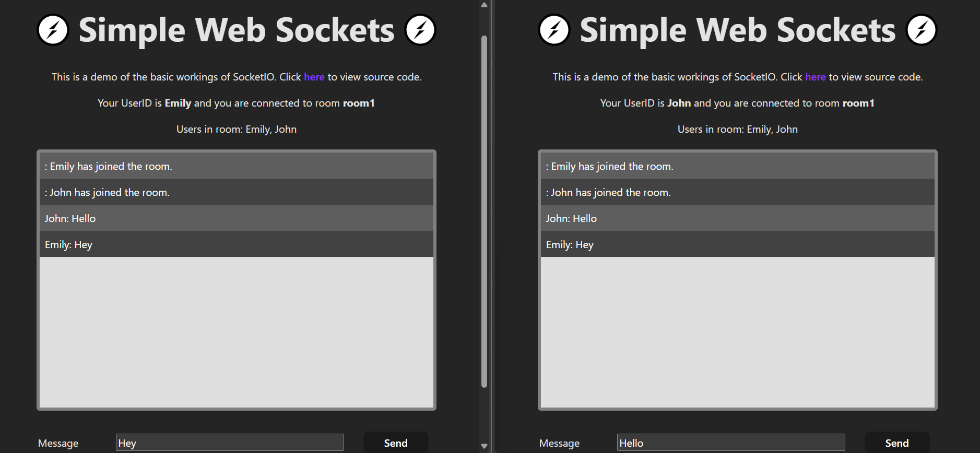Click the scroll-down arrow of Emily's pane
This screenshot has height=453, width=980.
coord(484,446)
